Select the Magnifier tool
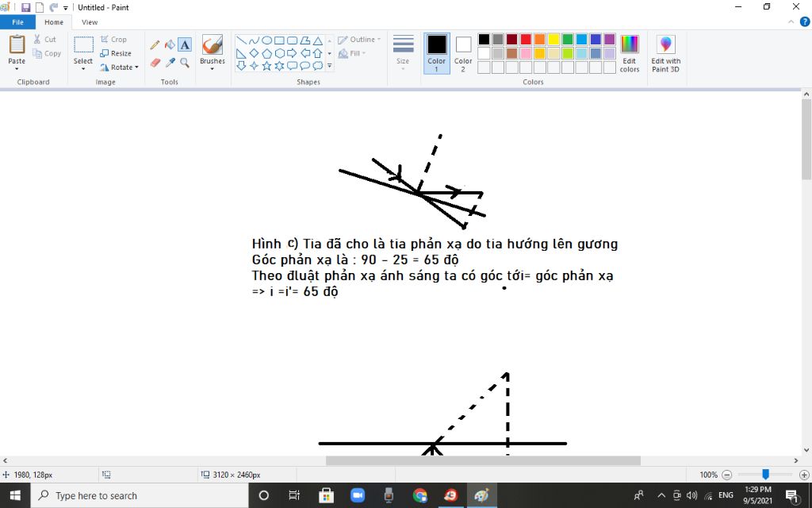812x508 pixels. click(x=185, y=63)
